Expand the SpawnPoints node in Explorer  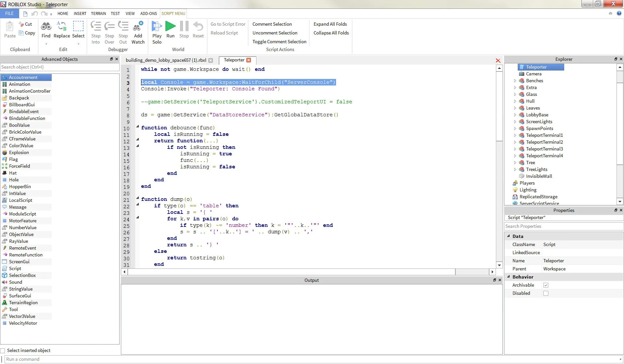(x=515, y=128)
